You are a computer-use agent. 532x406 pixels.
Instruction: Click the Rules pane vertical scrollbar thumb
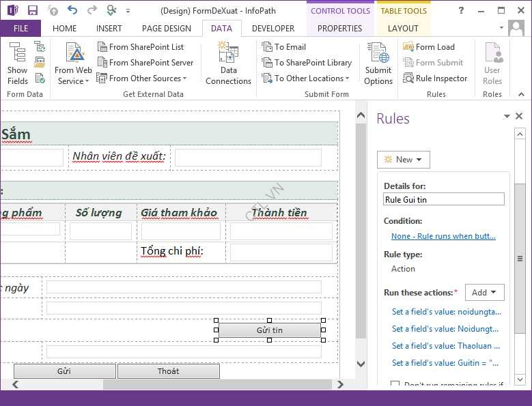point(520,258)
